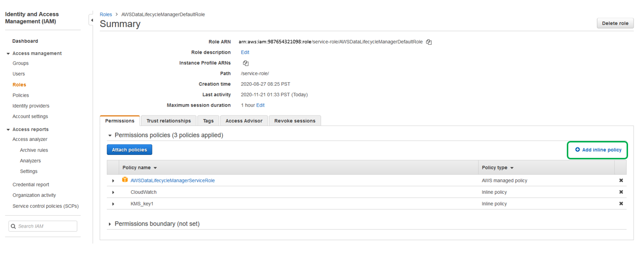
Task: Open the Access Advisor tab
Action: click(x=244, y=121)
